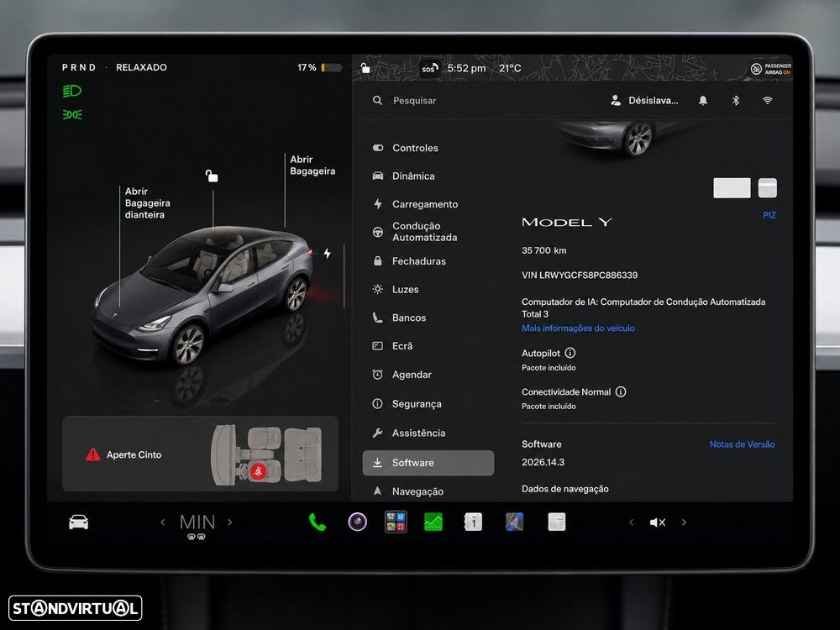Open the phone app in the dock
This screenshot has height=630, width=840.
(x=318, y=522)
